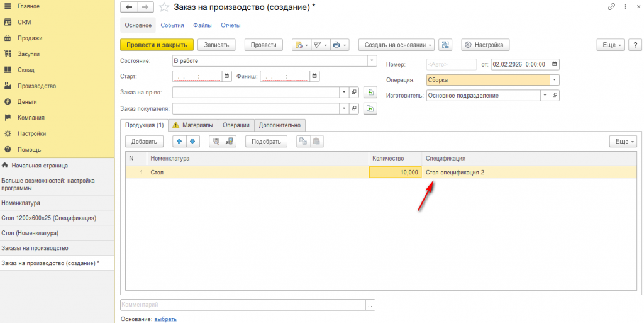Image resolution: width=644 pixels, height=323 pixels.
Task: Click the Провести и закрыть button
Action: click(x=157, y=45)
